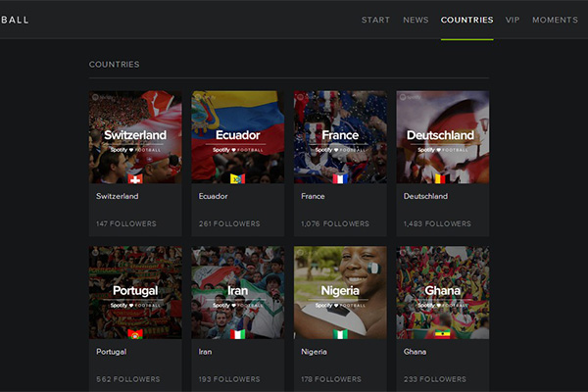The image size is (588, 392).
Task: Go to the VIP tab
Action: click(x=513, y=20)
